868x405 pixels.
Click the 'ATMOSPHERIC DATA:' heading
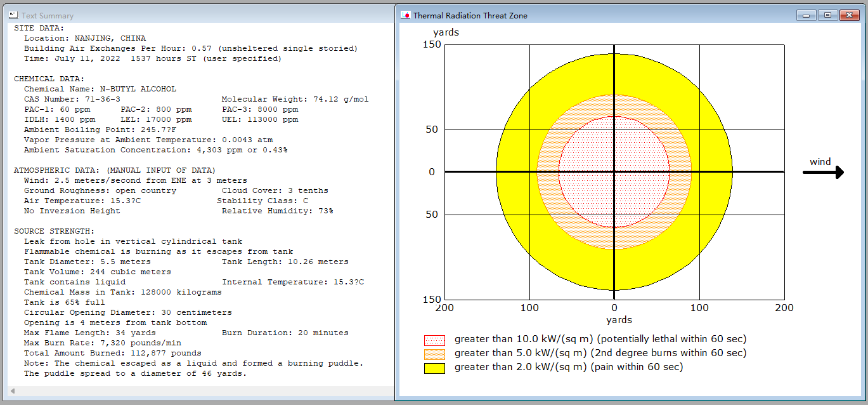[x=115, y=170]
